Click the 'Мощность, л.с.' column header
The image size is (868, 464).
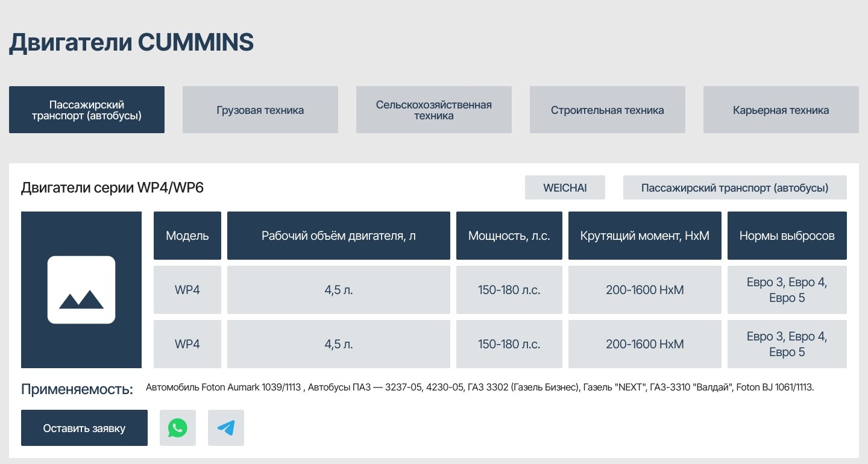click(x=509, y=236)
